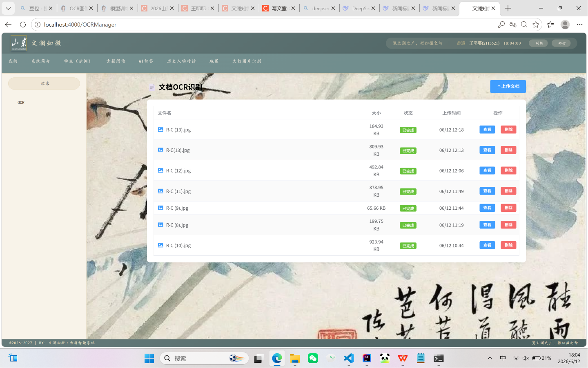Delete the R-C (13).jpg document
This screenshot has height=368, width=588.
[508, 130]
